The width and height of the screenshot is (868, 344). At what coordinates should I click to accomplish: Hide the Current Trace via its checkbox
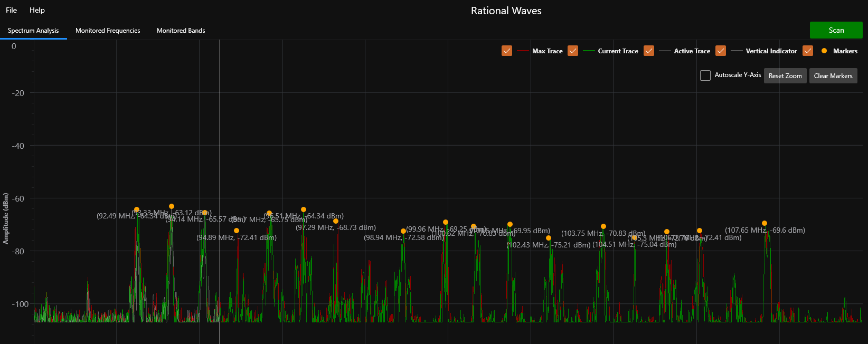(573, 51)
